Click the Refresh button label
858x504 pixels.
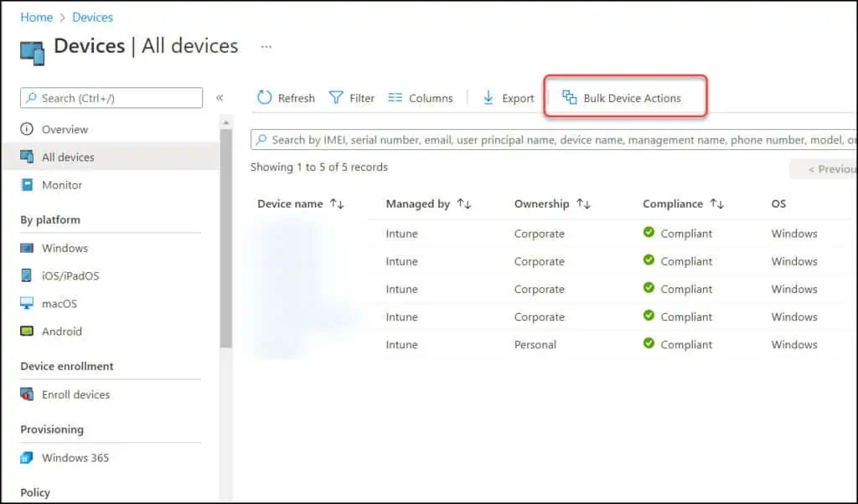[296, 99]
